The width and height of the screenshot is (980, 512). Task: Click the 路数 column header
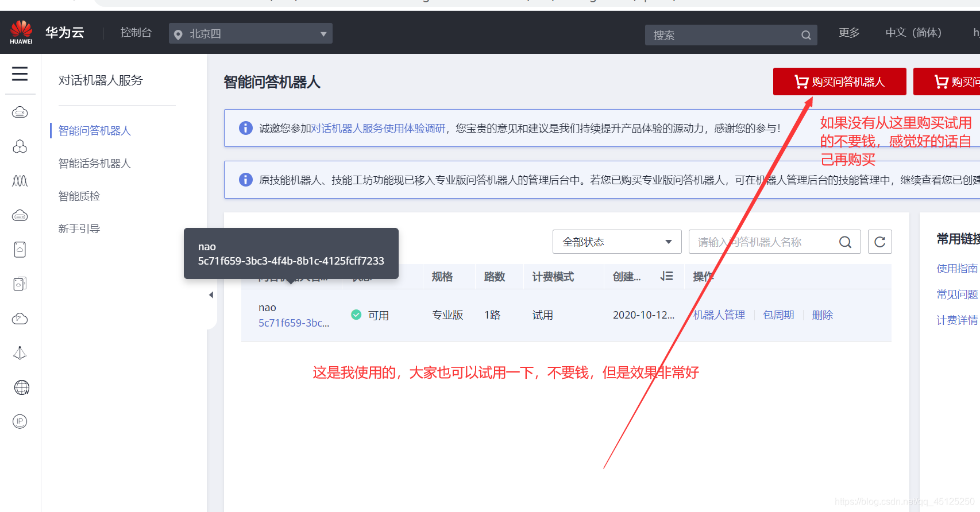(495, 277)
